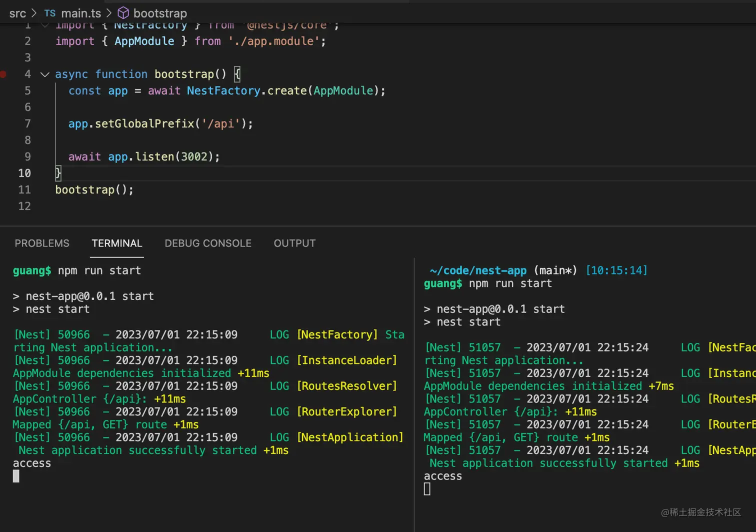756x532 pixels.
Task: Click the AppModule argument in NestFactory.create
Action: (343, 90)
